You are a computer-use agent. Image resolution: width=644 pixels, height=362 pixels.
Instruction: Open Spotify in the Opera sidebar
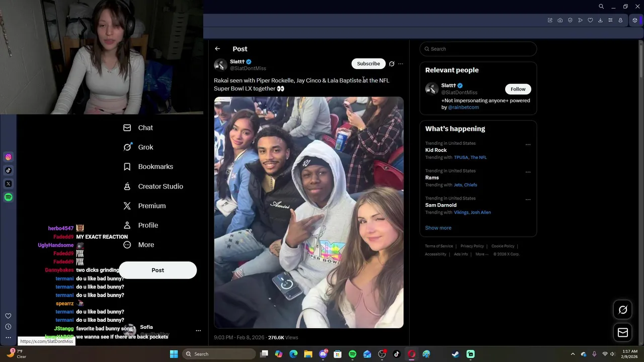coord(8,197)
